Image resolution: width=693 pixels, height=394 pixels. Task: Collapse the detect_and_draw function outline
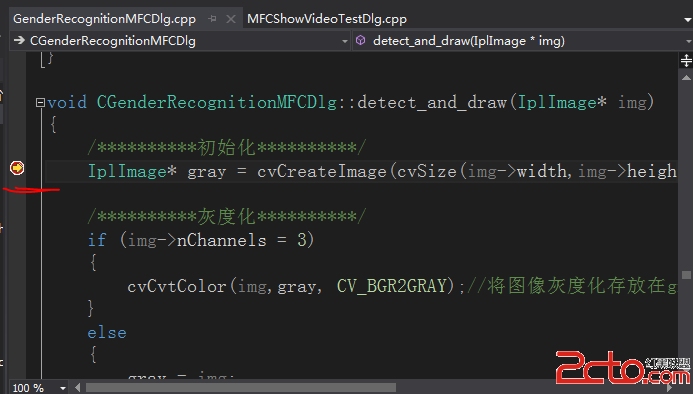click(40, 103)
